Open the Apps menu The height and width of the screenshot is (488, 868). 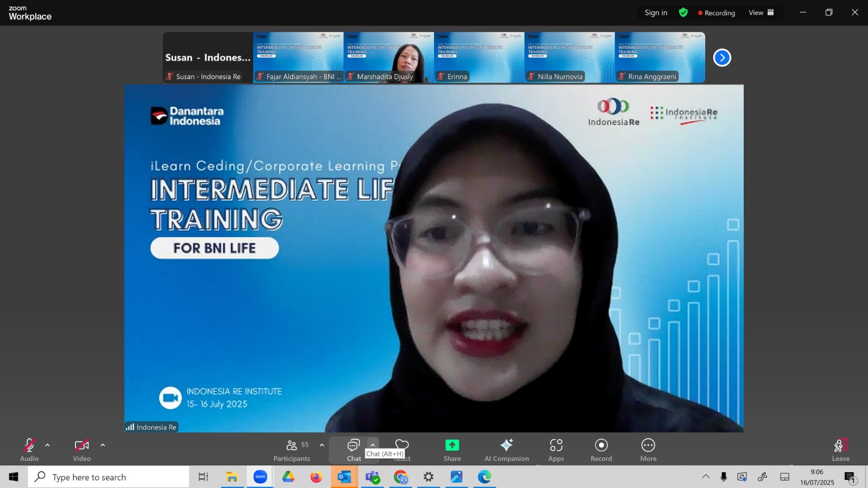[x=556, y=450]
